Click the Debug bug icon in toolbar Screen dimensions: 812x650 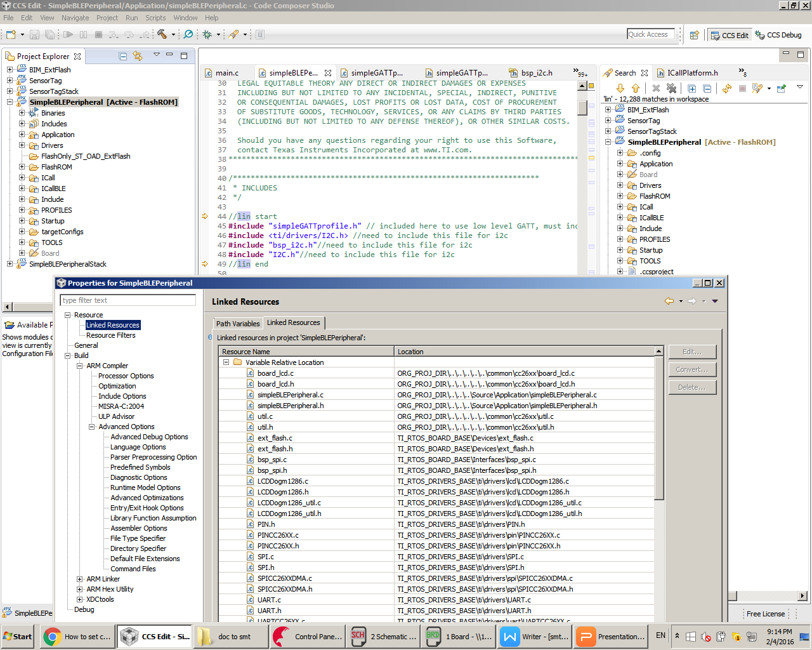pyautogui.click(x=207, y=34)
